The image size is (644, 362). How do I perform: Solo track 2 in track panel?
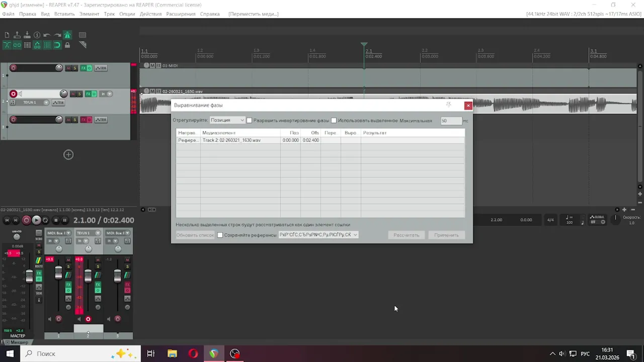(79, 94)
